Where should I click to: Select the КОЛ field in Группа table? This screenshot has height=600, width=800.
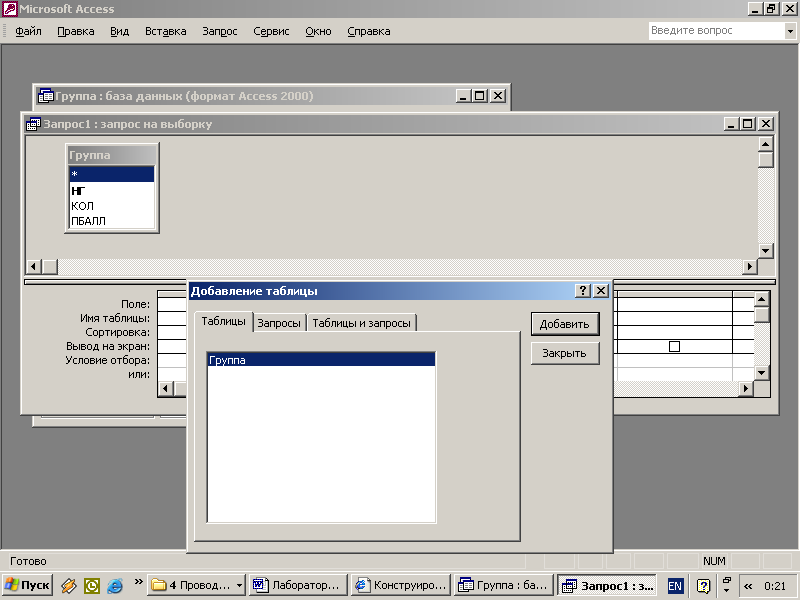pyautogui.click(x=112, y=206)
